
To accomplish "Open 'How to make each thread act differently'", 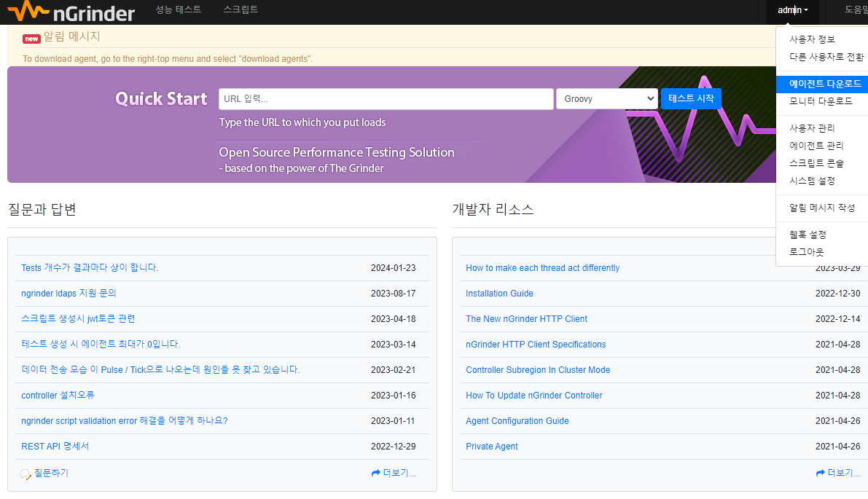I will click(x=542, y=268).
